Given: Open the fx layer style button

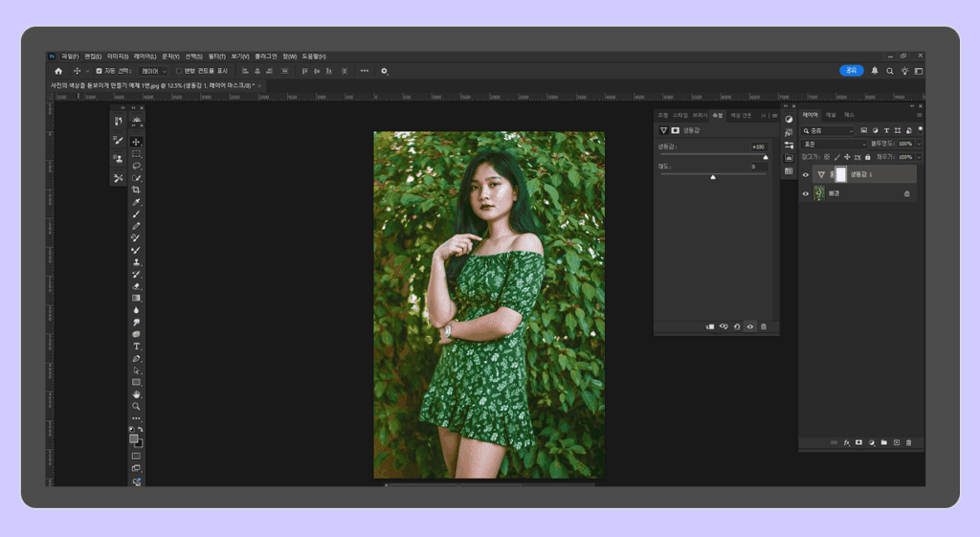Looking at the screenshot, I should [847, 442].
